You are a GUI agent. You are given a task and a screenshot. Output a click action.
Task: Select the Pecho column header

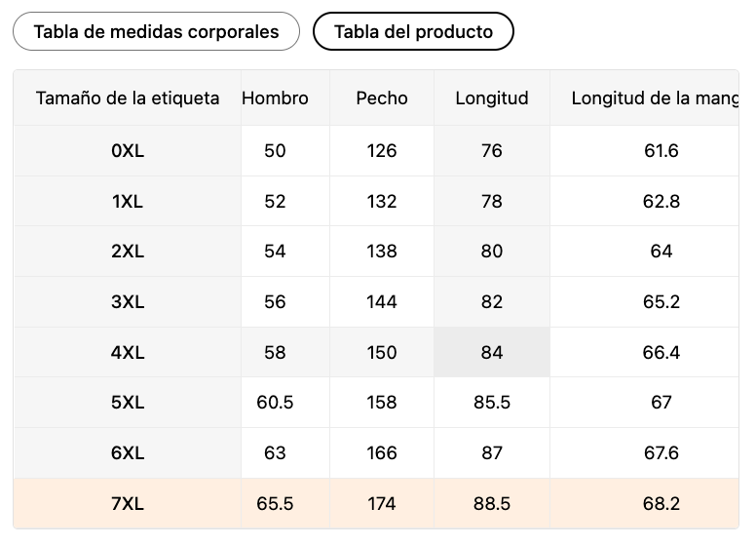point(382,97)
